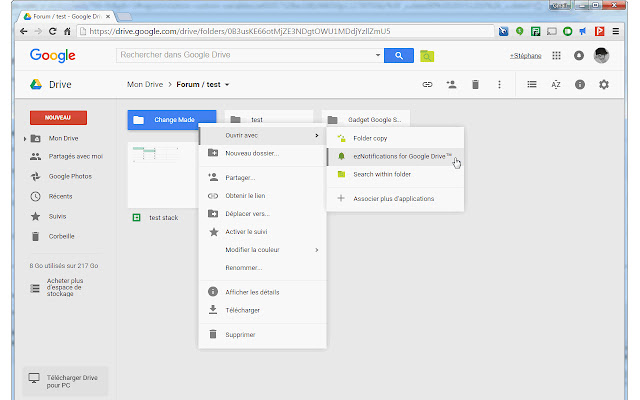Viewport: 640px width, 400px height.
Task: Choose Obtenir le lien menu entry
Action: [x=262, y=196]
